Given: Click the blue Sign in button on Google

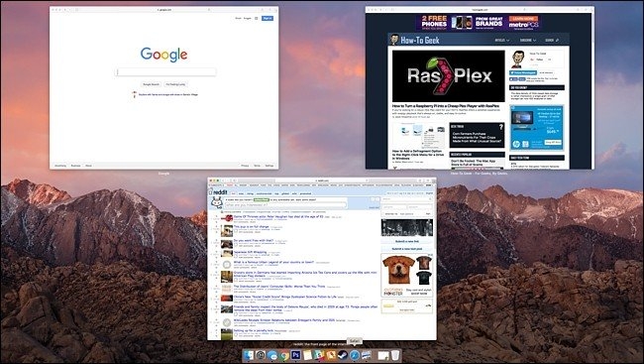Looking at the screenshot, I should pos(268,18).
